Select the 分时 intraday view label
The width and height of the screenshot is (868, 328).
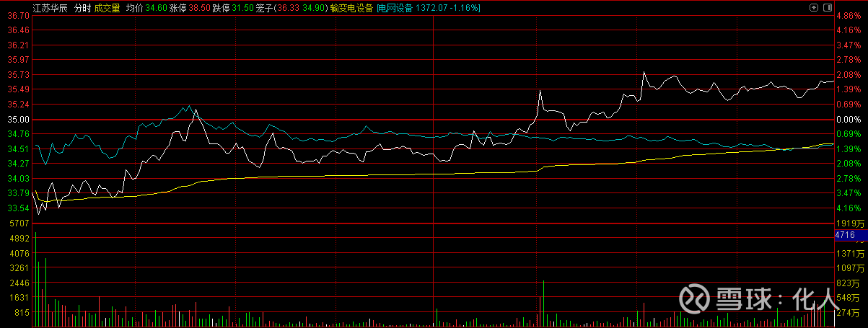pyautogui.click(x=82, y=8)
